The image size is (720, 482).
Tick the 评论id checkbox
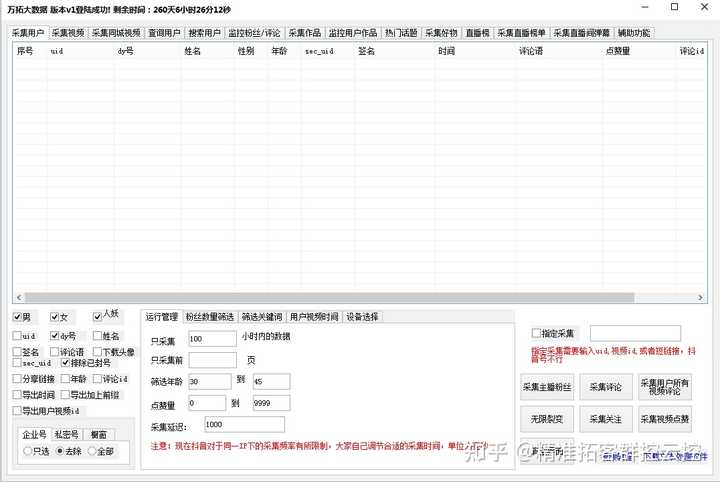click(97, 379)
